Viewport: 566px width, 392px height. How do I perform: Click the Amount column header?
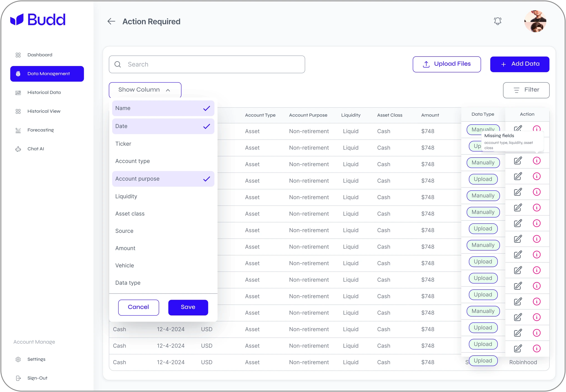click(430, 115)
